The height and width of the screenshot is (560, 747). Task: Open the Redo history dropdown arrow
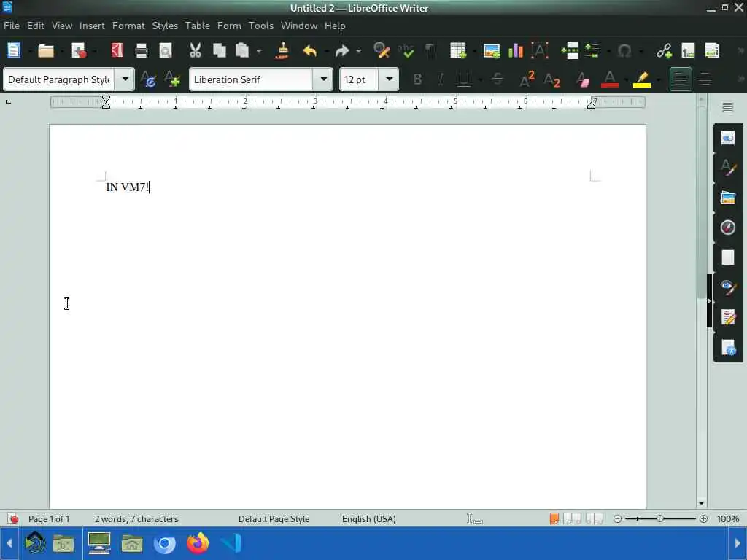pos(359,51)
